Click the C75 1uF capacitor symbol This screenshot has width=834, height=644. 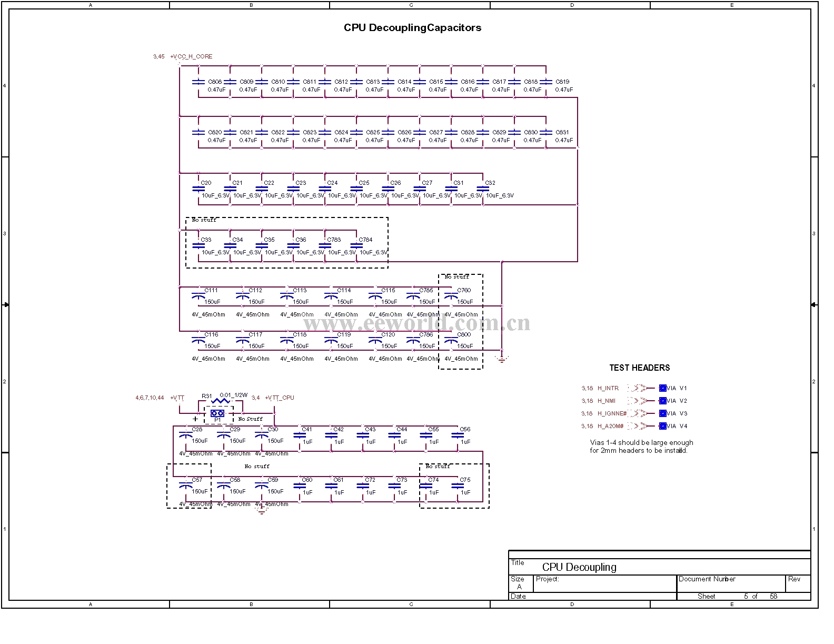(458, 486)
